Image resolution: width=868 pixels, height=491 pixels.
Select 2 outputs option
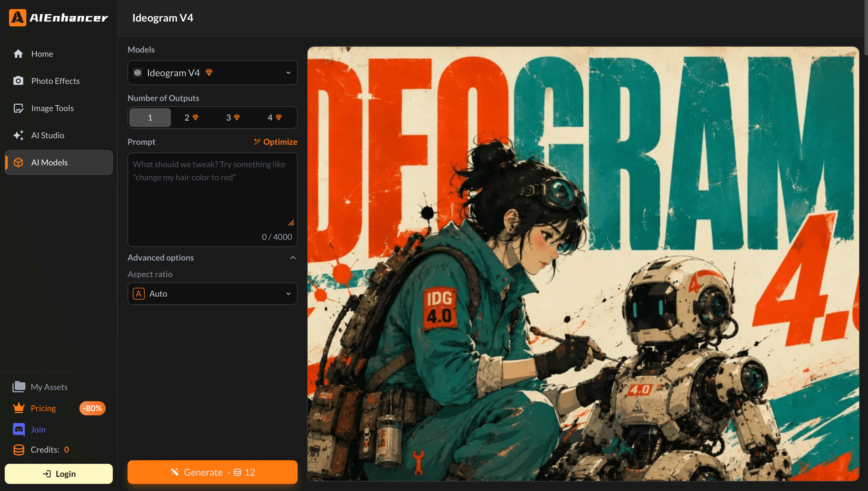point(191,117)
